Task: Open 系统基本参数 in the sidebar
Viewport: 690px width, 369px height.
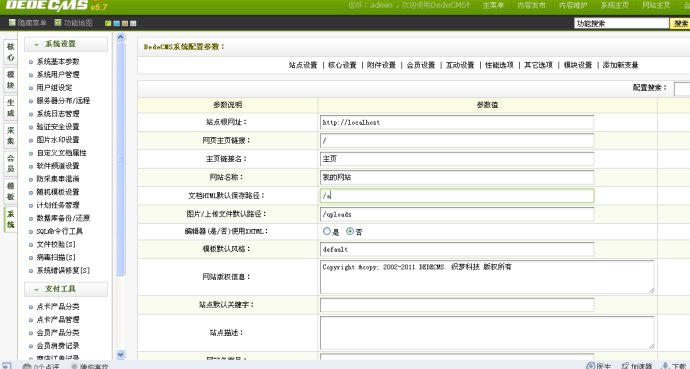Action: tap(58, 62)
